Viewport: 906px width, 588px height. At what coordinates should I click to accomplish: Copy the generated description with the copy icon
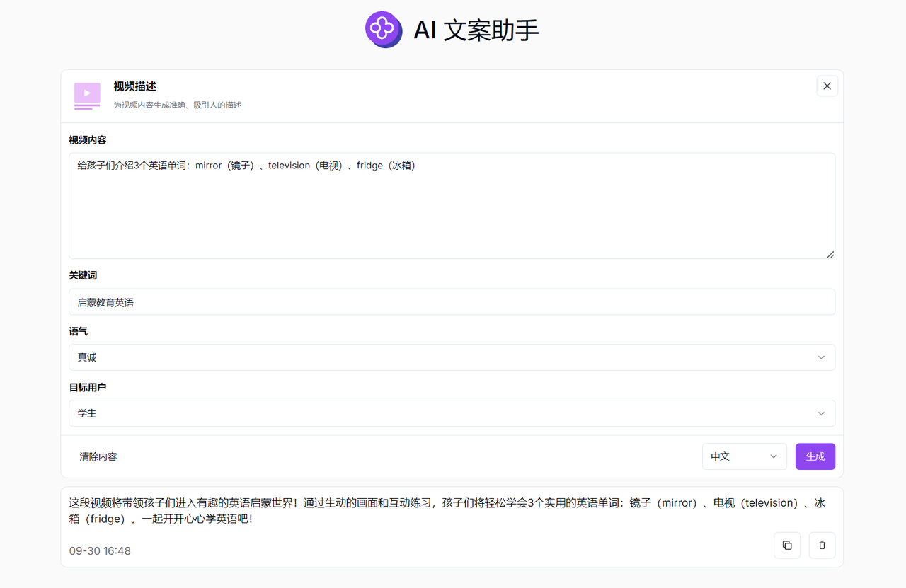[787, 546]
